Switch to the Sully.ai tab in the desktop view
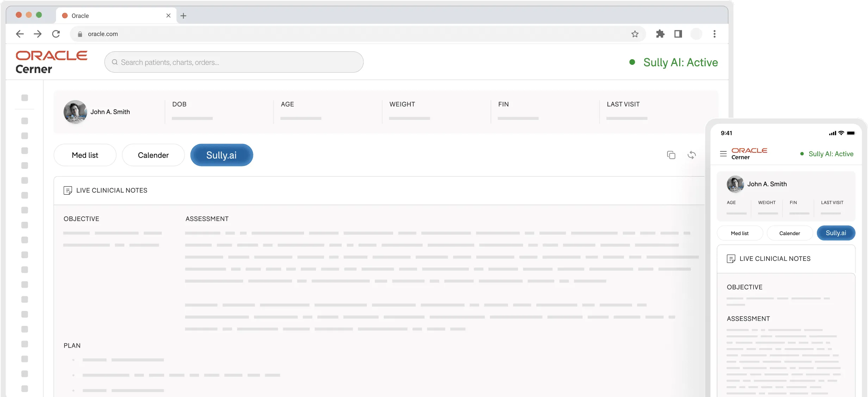This screenshot has height=397, width=868. 222,155
